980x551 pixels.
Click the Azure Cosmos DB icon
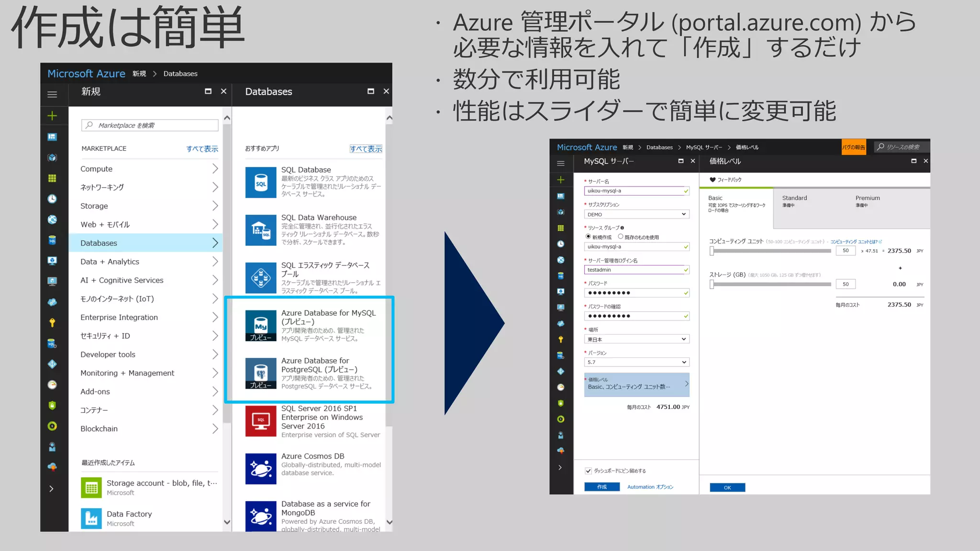point(261,469)
